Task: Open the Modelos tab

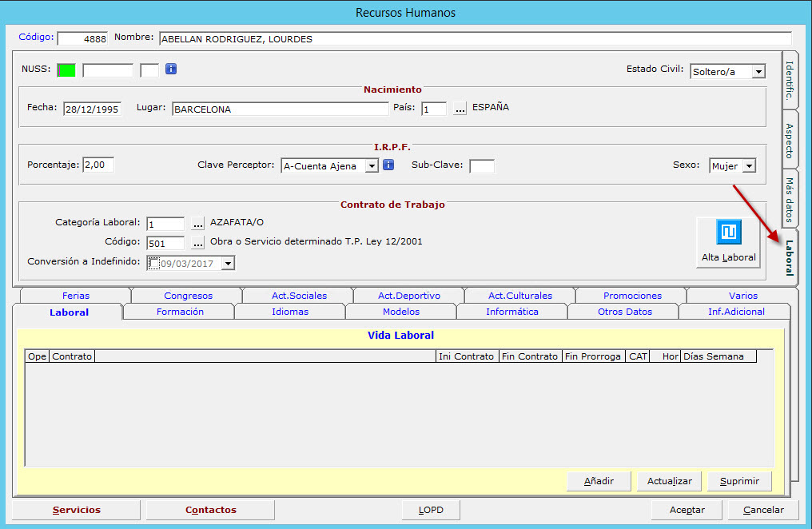Action: pos(401,312)
